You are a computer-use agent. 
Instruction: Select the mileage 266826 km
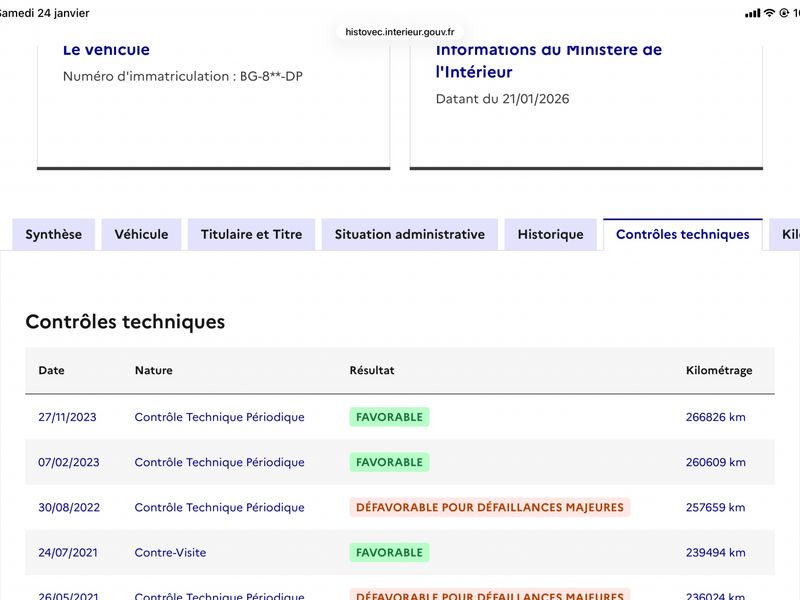(x=715, y=417)
